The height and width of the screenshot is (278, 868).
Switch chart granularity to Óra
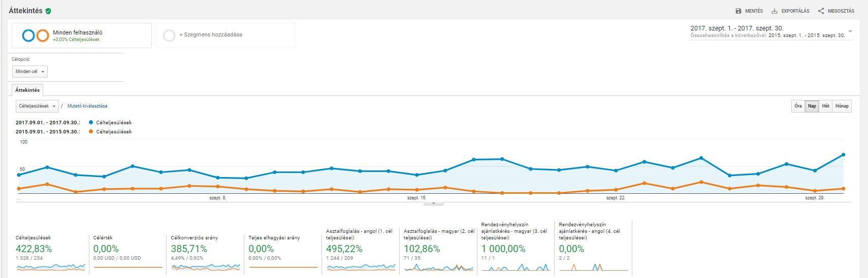(798, 106)
